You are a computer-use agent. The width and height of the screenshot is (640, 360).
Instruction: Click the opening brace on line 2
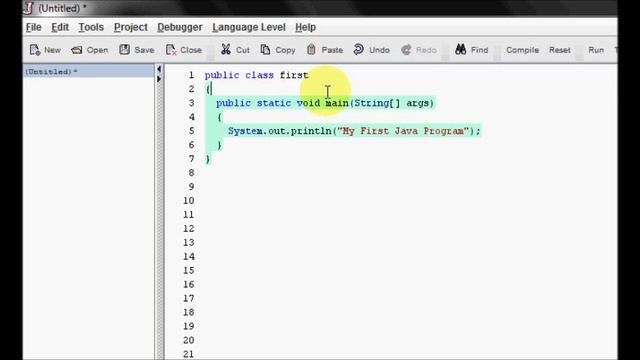tap(208, 89)
